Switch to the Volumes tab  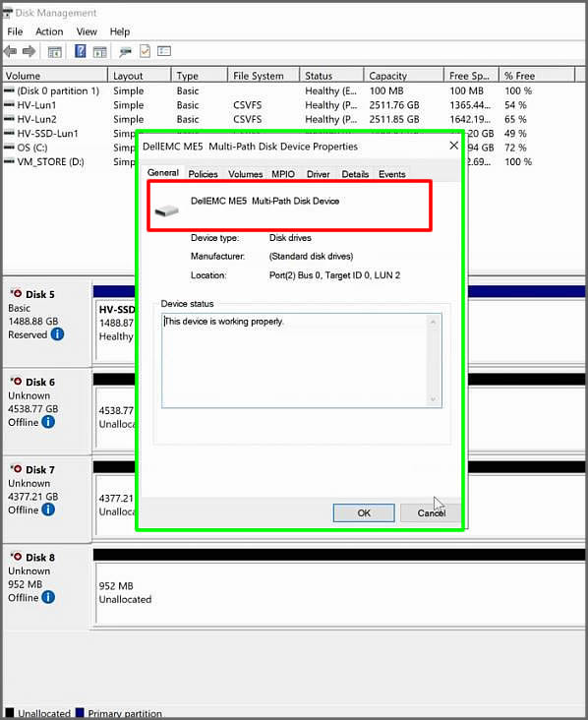pos(245,174)
